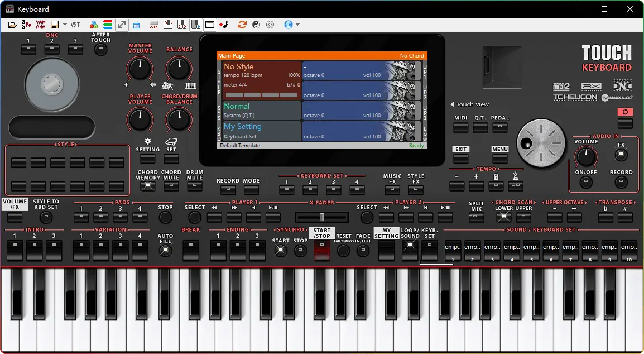Click the X-Fader slider

[321, 217]
